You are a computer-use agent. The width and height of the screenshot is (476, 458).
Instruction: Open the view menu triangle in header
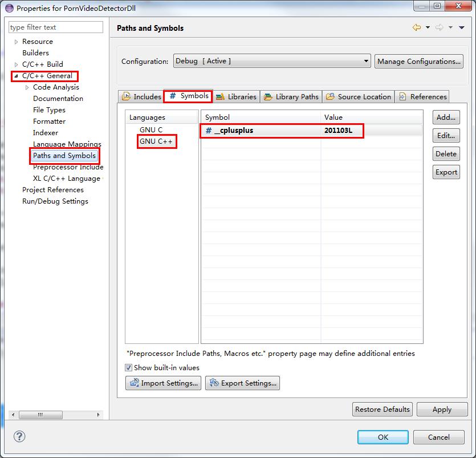(x=462, y=27)
